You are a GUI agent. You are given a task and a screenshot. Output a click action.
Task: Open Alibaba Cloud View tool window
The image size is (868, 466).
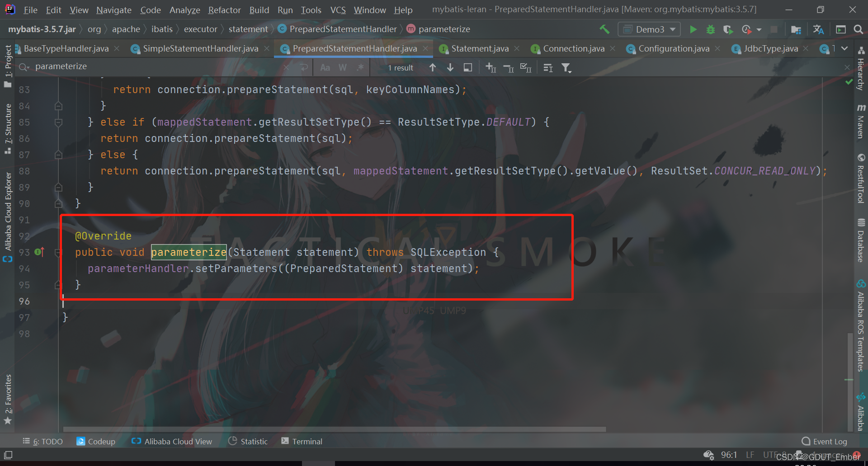[x=171, y=441]
